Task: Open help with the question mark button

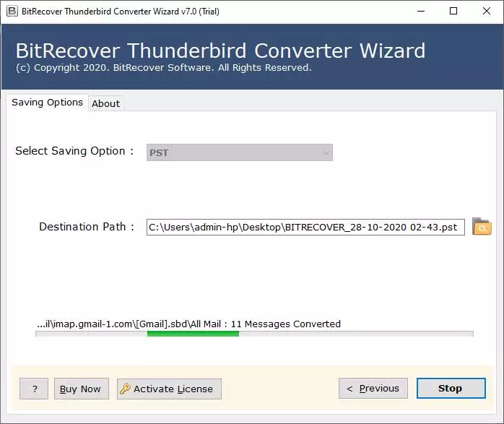Action: [x=34, y=389]
